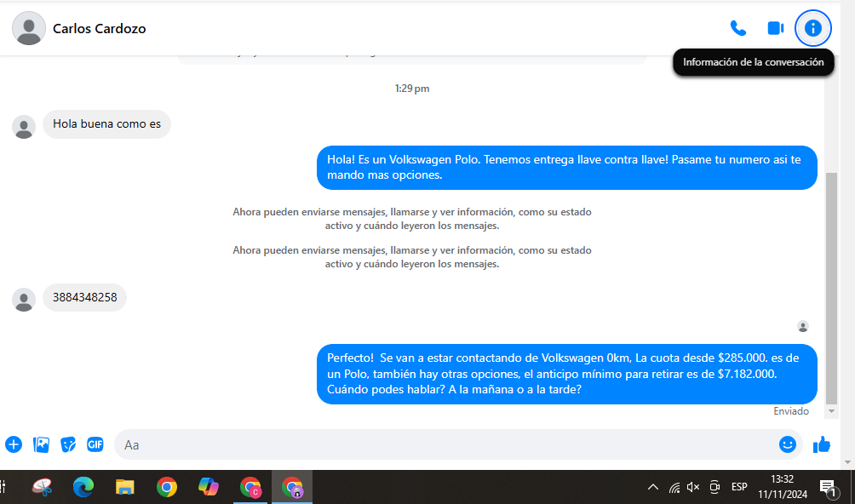Image resolution: width=855 pixels, height=504 pixels.
Task: Open Wi-Fi network settings in tray
Action: [674, 487]
